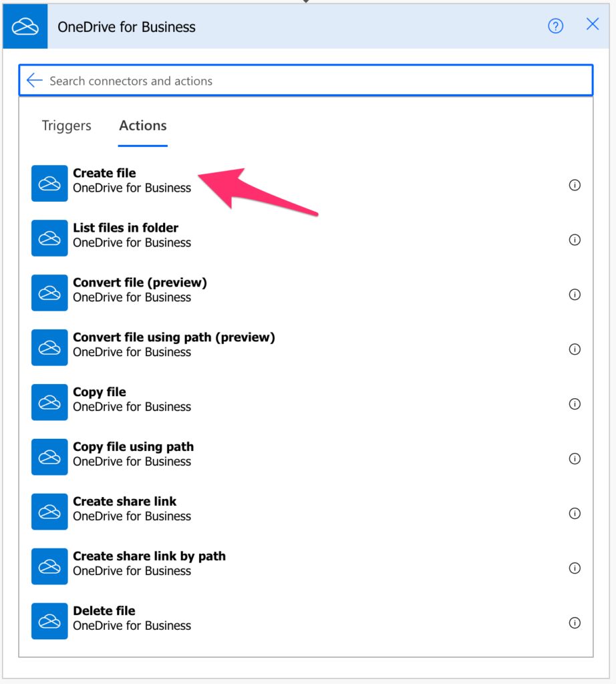The height and width of the screenshot is (684, 616).
Task: Click the info icon beside Copy file
Action: tap(575, 404)
